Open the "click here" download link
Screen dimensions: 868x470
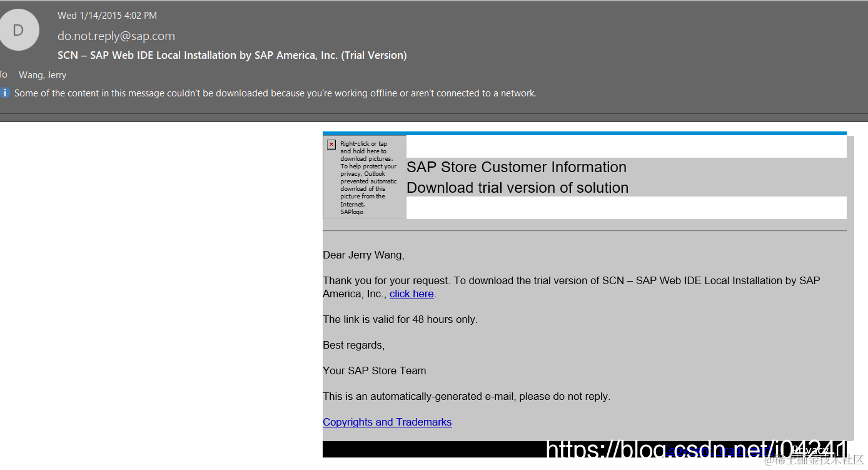click(411, 294)
